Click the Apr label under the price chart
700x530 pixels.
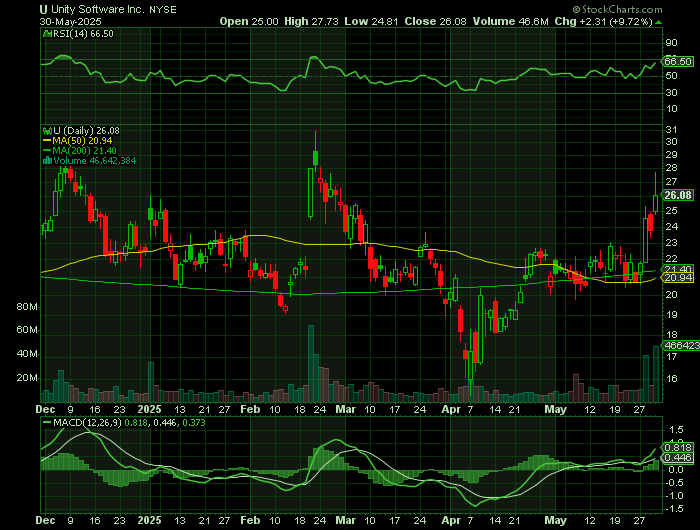(x=451, y=409)
